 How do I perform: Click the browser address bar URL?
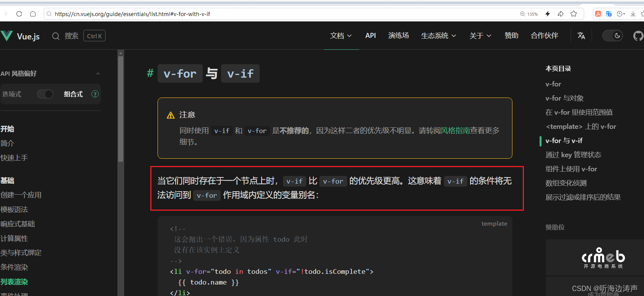[x=132, y=14]
